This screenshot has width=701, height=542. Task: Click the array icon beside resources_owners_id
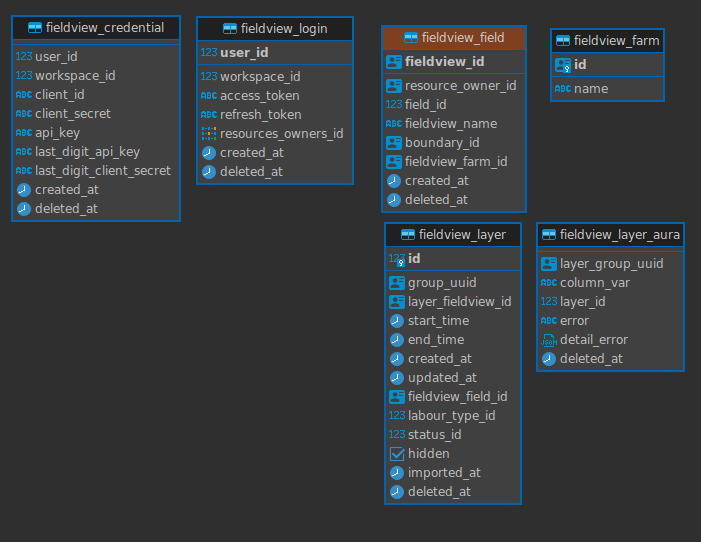pyautogui.click(x=209, y=134)
